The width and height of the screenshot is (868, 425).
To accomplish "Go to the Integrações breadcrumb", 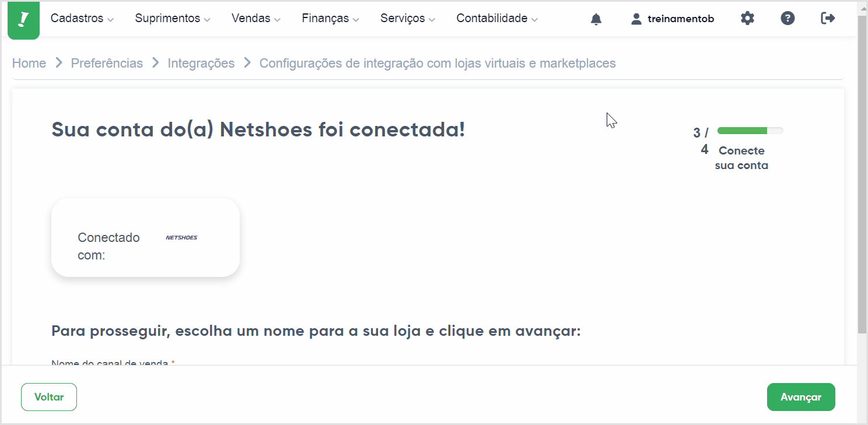I will point(201,63).
